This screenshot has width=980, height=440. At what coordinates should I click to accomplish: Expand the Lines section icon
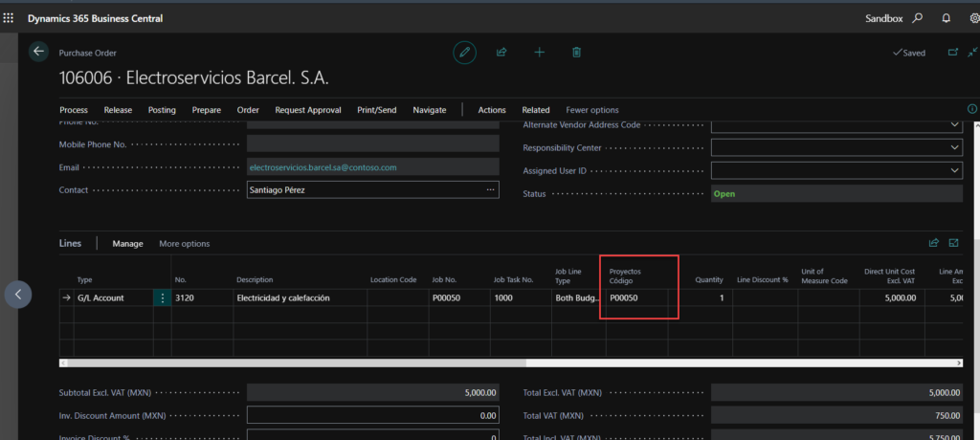(954, 243)
